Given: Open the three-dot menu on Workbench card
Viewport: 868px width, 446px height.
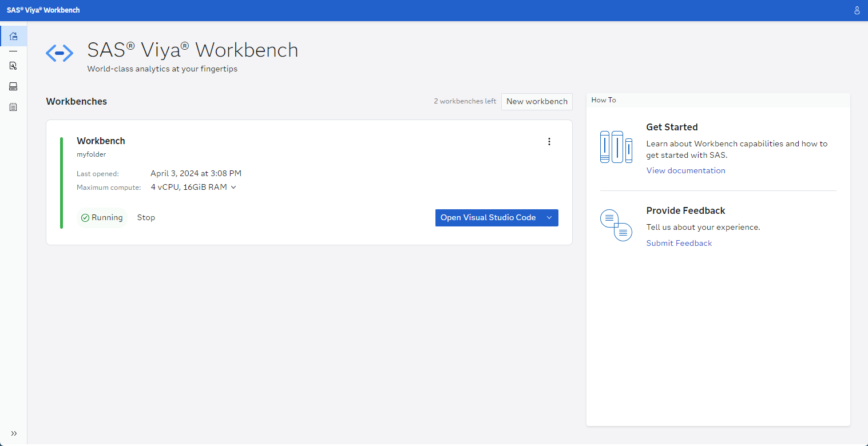Looking at the screenshot, I should 549,142.
